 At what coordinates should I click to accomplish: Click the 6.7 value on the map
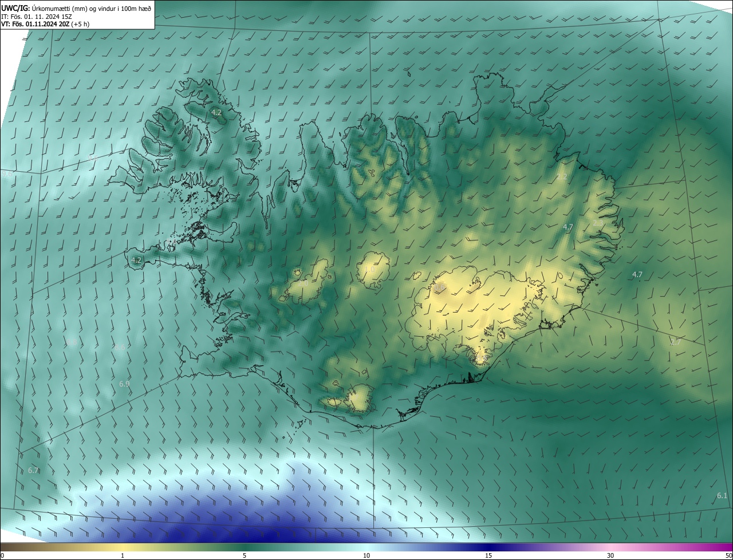click(33, 471)
